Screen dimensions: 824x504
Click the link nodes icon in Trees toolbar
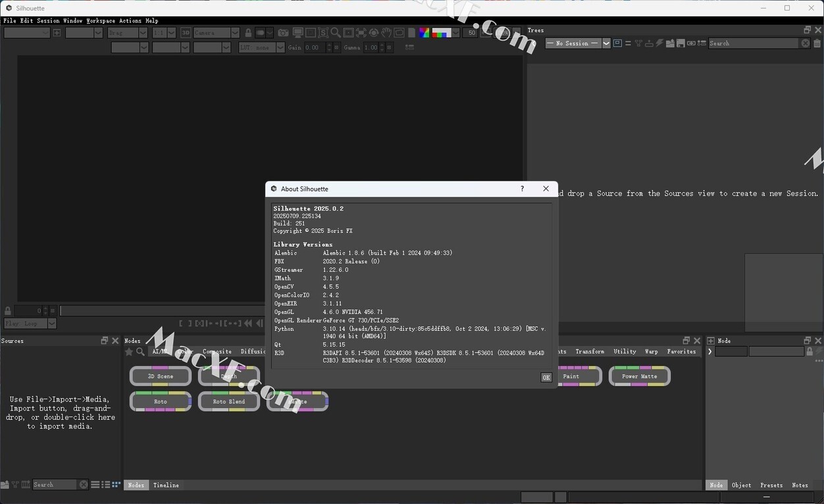point(691,43)
